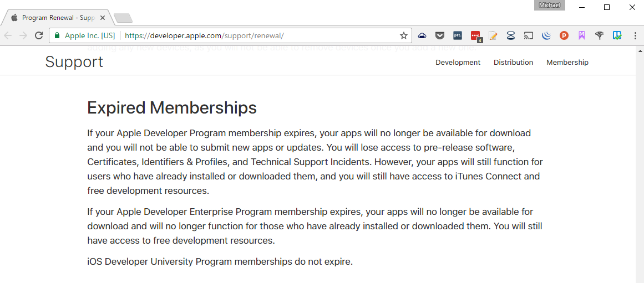
Task: Bookmark this page with the star icon
Action: pyautogui.click(x=404, y=35)
